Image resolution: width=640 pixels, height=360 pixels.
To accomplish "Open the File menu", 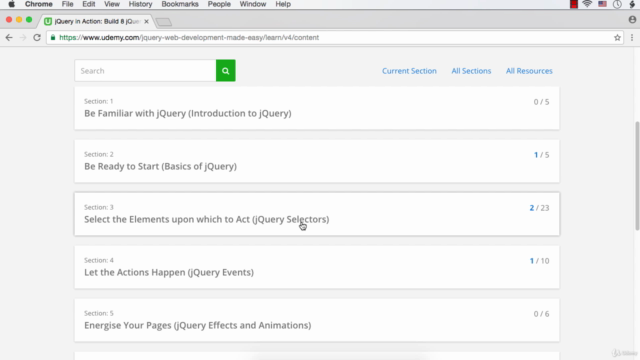I will (67, 4).
